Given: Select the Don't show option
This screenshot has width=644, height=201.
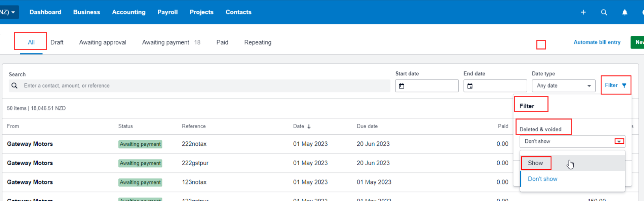Looking at the screenshot, I should click(x=572, y=179).
